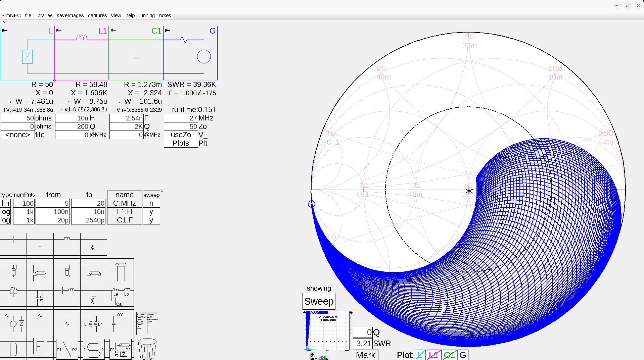The width and height of the screenshot is (644, 360).
Task: Toggle the C1 plot trace
Action: [449, 355]
